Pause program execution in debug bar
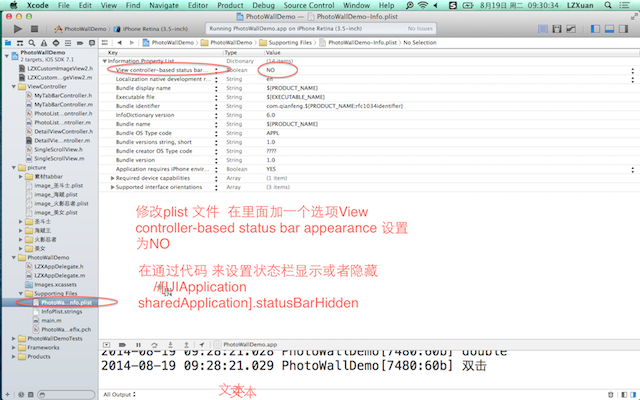The image size is (640, 400). pyautogui.click(x=138, y=345)
